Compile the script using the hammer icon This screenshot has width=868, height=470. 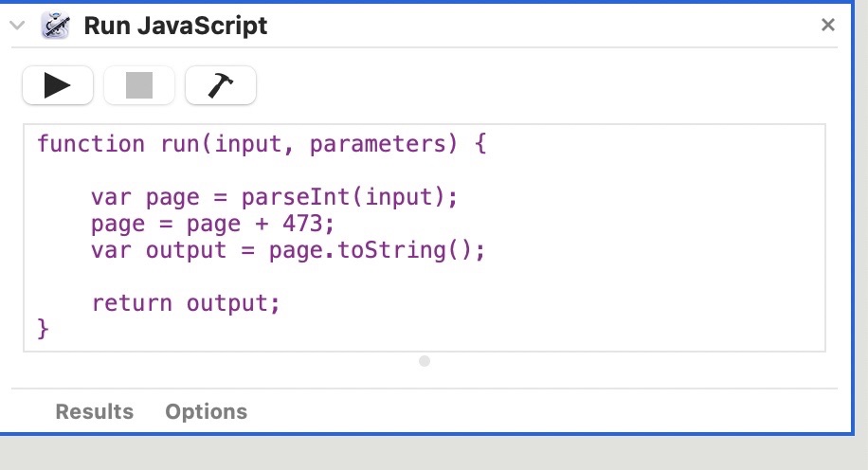click(221, 85)
